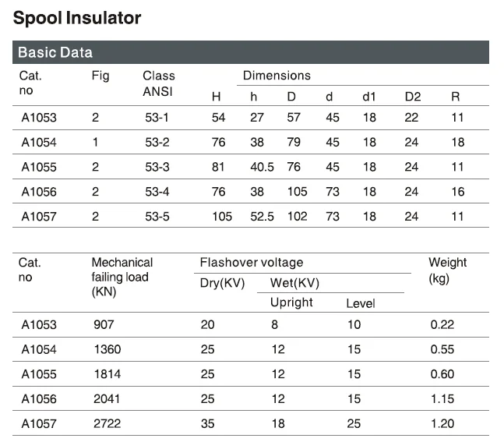Select the 1814 failing load cell

107,374
